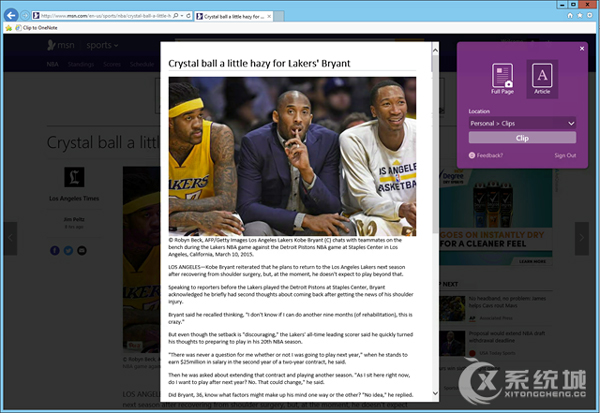Image resolution: width=600 pixels, height=413 pixels.
Task: Click thumbnail beside the James headband story
Action: [452, 308]
